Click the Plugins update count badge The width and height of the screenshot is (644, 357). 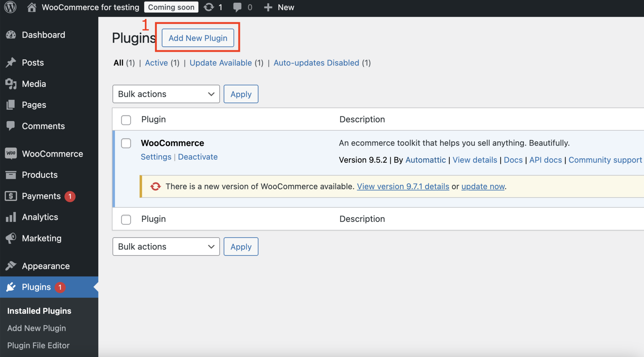(60, 287)
